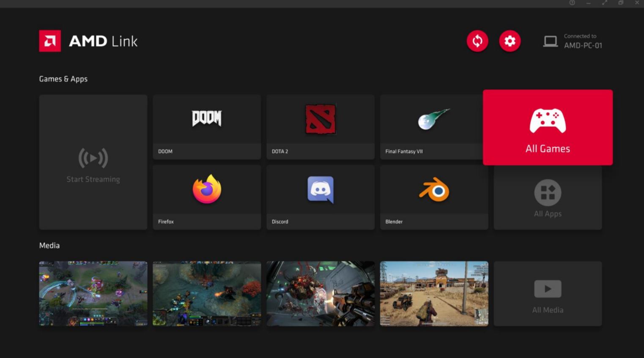644x358 pixels.
Task: Click the restore window icon in title bar
Action: [621, 3]
